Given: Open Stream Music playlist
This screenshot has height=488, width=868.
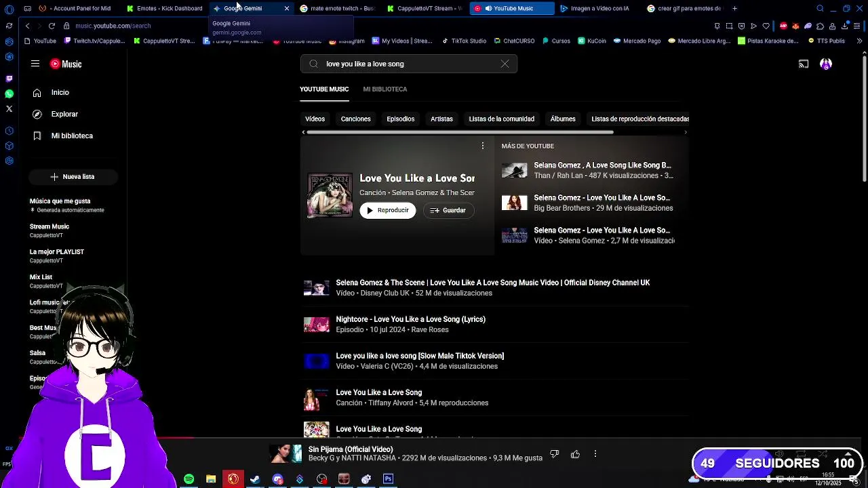Looking at the screenshot, I should click(50, 230).
